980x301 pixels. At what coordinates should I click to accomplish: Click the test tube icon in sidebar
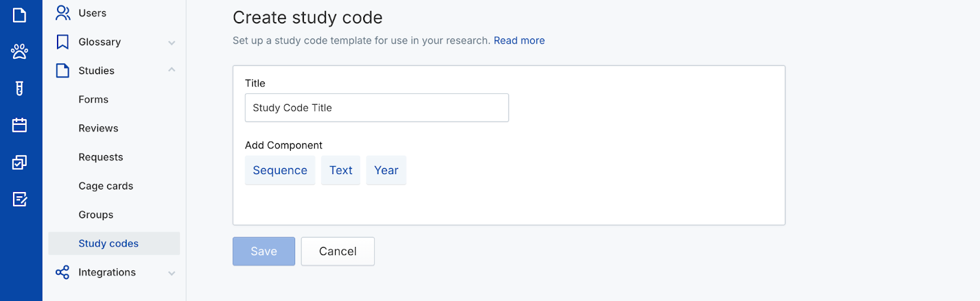coord(20,88)
